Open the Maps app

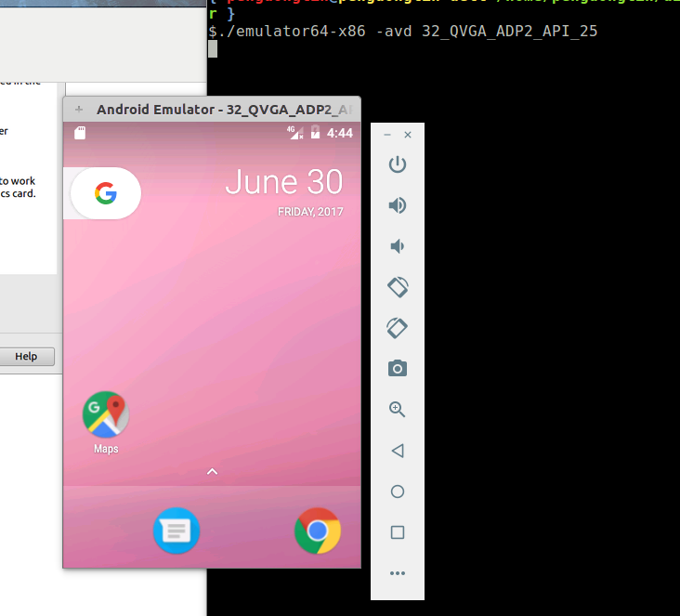coord(106,414)
